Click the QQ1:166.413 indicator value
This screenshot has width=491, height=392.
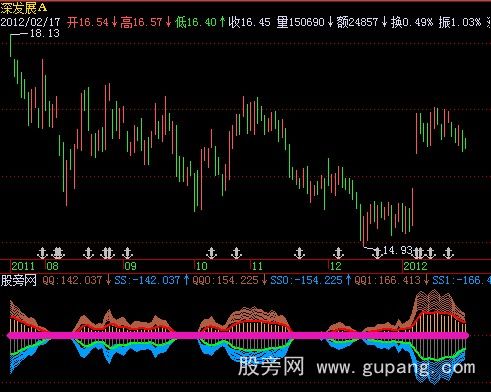pyautogui.click(x=387, y=280)
